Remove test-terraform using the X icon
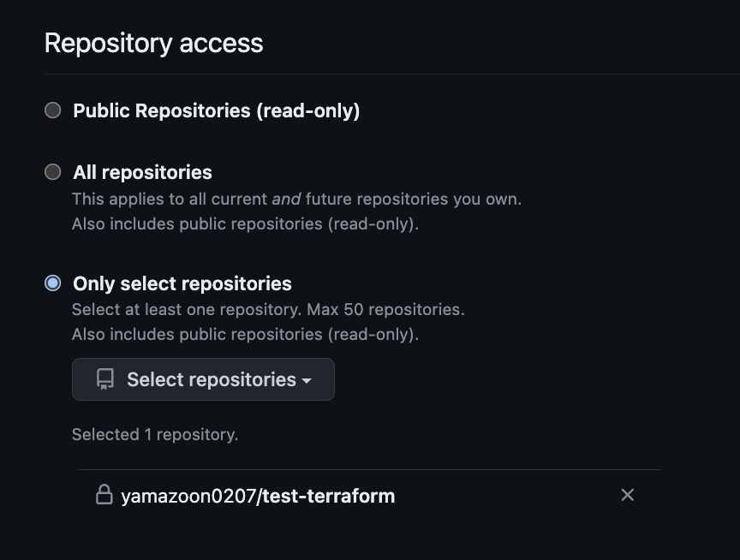Image resolution: width=740 pixels, height=560 pixels. (627, 495)
